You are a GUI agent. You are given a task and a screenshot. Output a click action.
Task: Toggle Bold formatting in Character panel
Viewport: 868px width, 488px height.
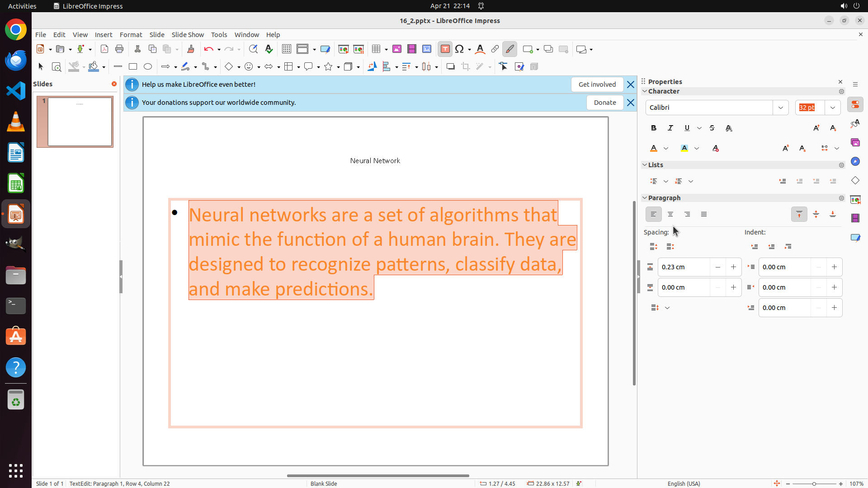point(654,128)
